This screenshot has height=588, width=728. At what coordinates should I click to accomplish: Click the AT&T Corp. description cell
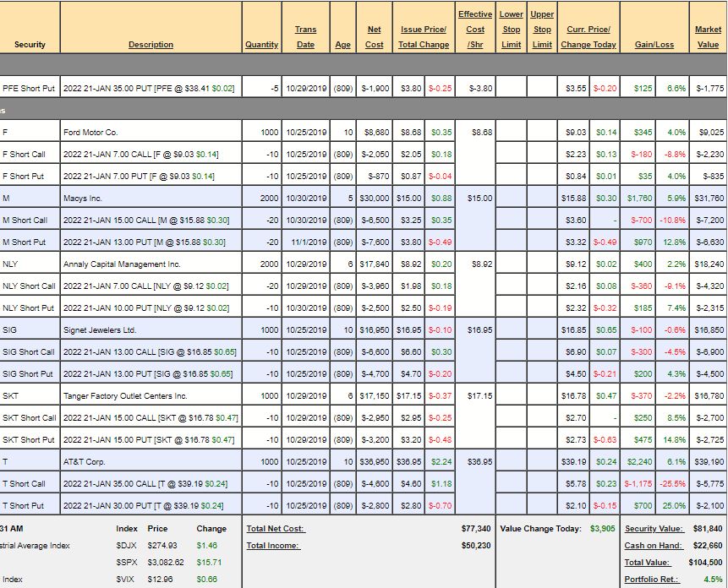click(x=85, y=462)
